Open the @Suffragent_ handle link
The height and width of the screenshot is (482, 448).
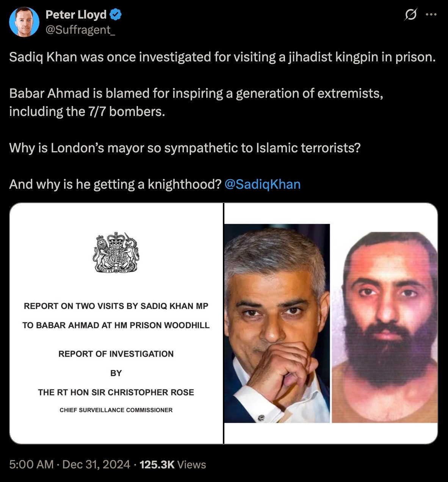80,30
